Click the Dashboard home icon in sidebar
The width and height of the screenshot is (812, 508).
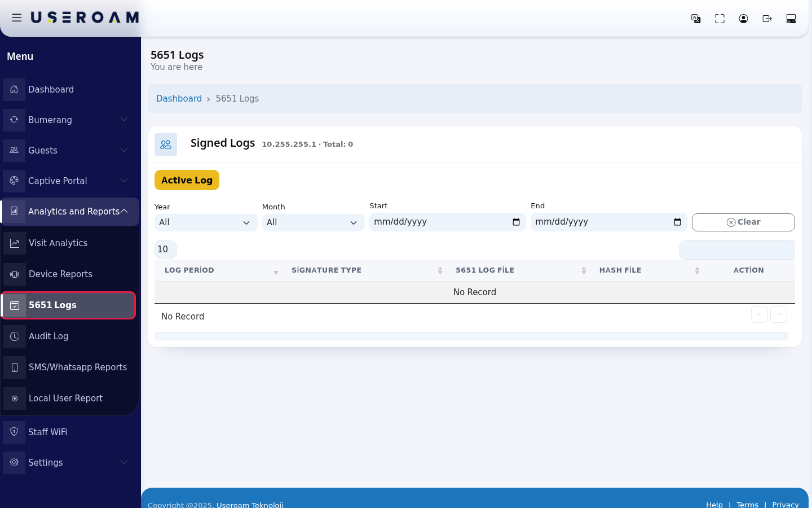14,89
